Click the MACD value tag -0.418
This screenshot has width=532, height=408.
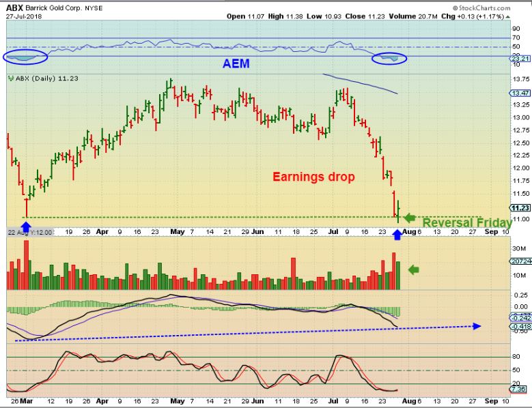coord(520,326)
